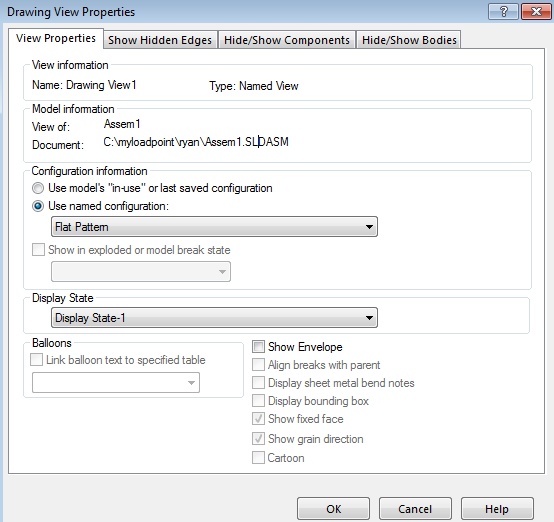
Task: Open the Hide/Show Components tab
Action: pyautogui.click(x=287, y=40)
